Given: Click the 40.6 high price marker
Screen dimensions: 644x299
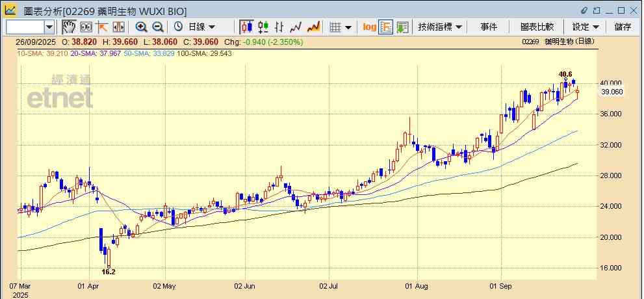Looking at the screenshot, I should 565,74.
